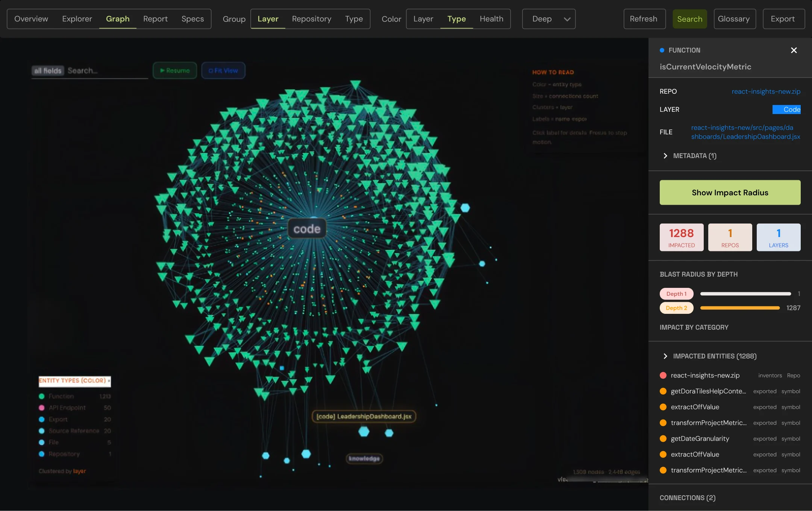
Task: Click the Fit View button in graph
Action: 223,70
